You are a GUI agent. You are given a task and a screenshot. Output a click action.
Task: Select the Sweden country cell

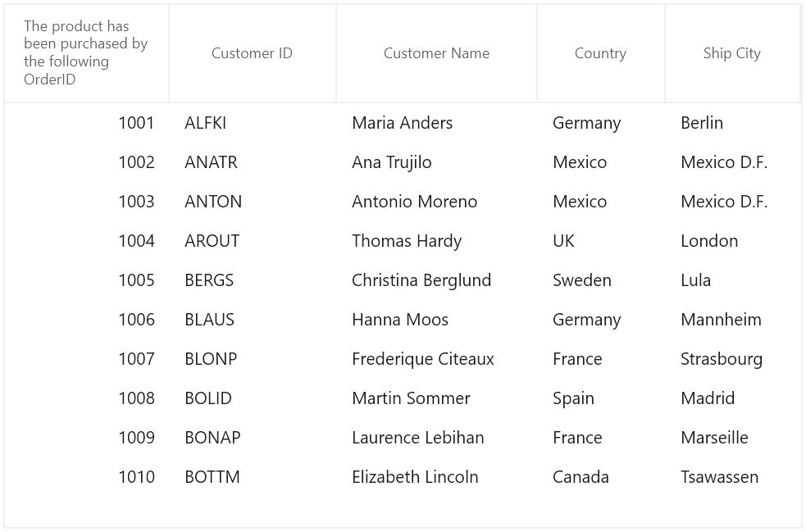(x=601, y=280)
